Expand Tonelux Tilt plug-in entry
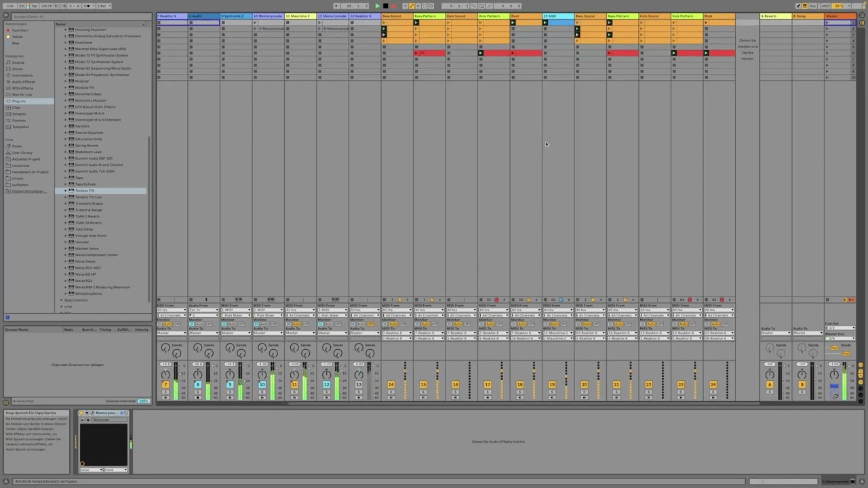This screenshot has width=868, height=488. point(66,190)
